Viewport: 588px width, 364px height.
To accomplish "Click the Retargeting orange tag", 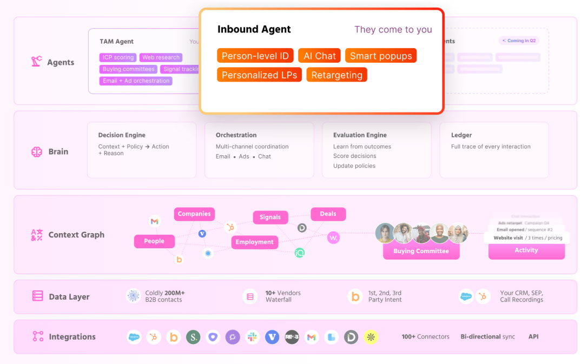I will [x=336, y=75].
